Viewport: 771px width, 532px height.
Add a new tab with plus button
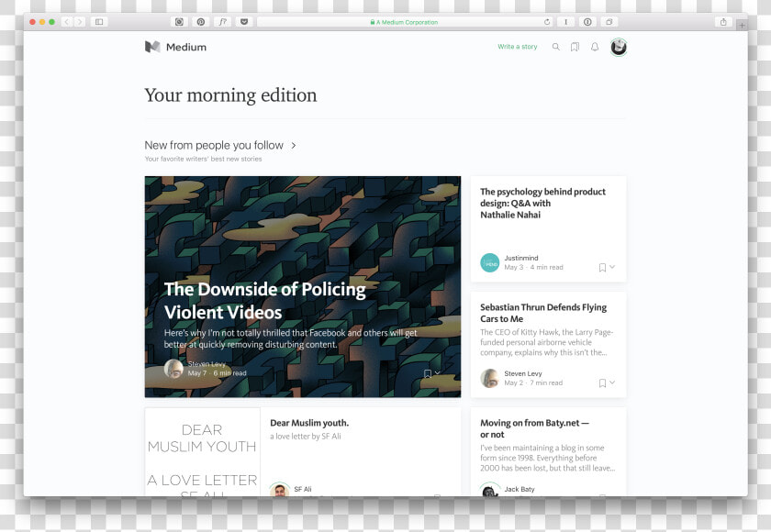(742, 25)
